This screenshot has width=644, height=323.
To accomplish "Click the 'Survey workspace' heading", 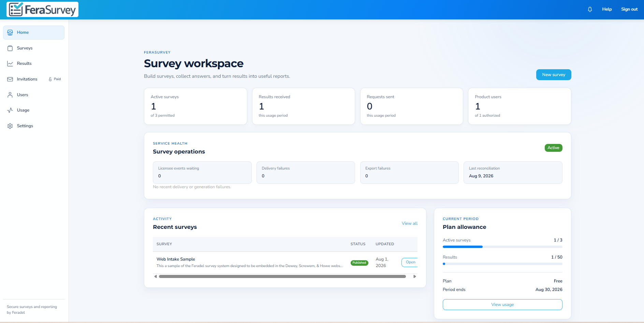I will pos(194,63).
